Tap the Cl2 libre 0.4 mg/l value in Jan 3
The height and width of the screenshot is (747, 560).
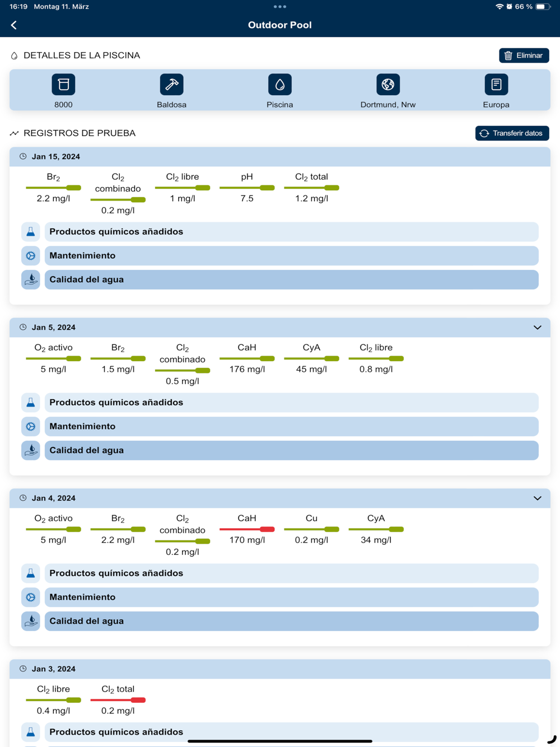(x=53, y=711)
